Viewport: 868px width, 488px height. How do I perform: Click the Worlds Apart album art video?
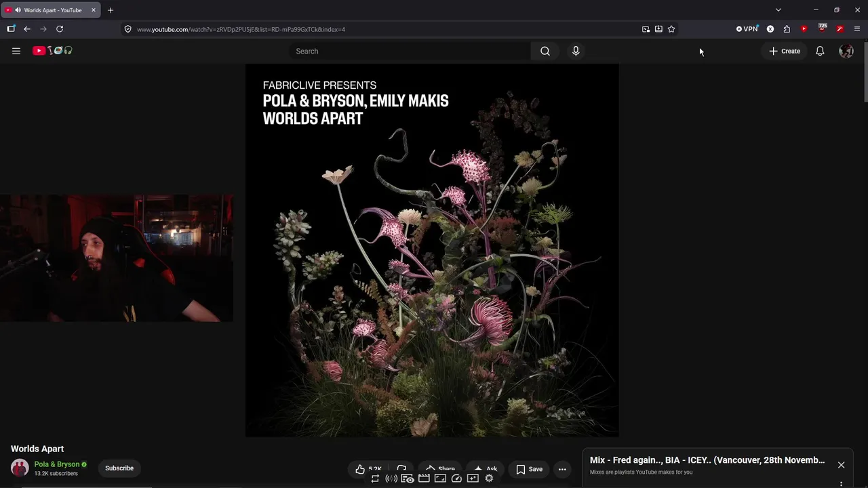432,250
